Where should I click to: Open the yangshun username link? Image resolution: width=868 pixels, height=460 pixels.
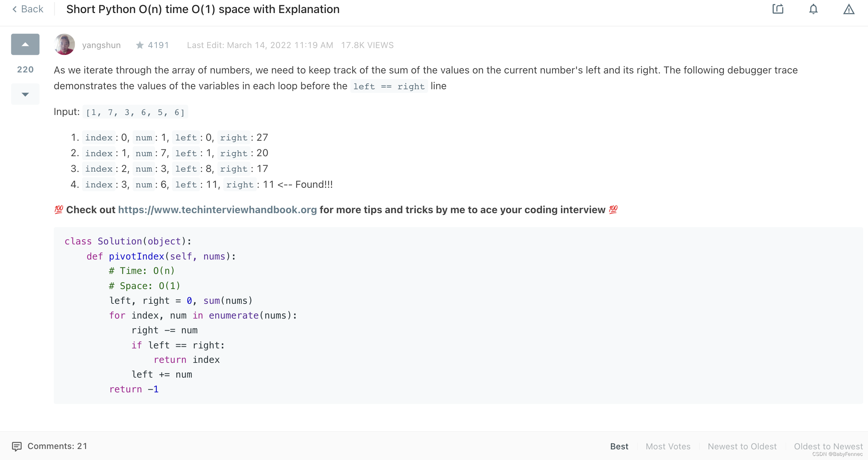[101, 45]
